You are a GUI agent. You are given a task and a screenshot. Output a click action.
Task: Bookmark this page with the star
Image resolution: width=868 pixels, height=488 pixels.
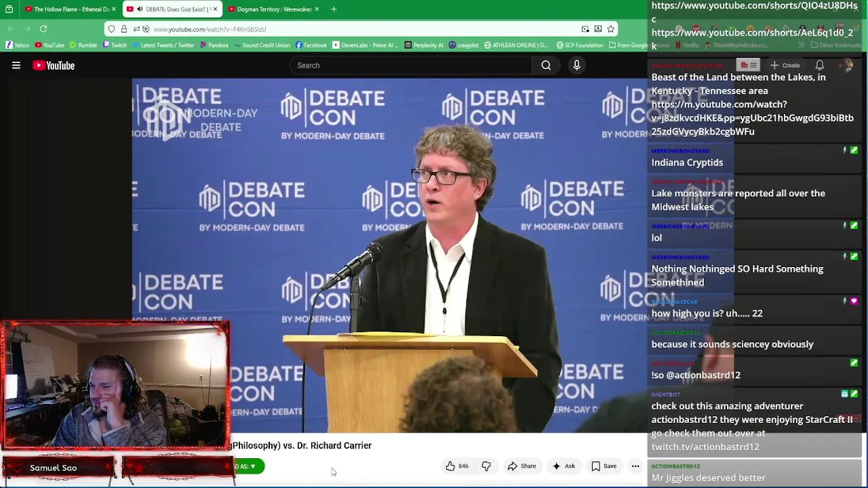tap(610, 29)
